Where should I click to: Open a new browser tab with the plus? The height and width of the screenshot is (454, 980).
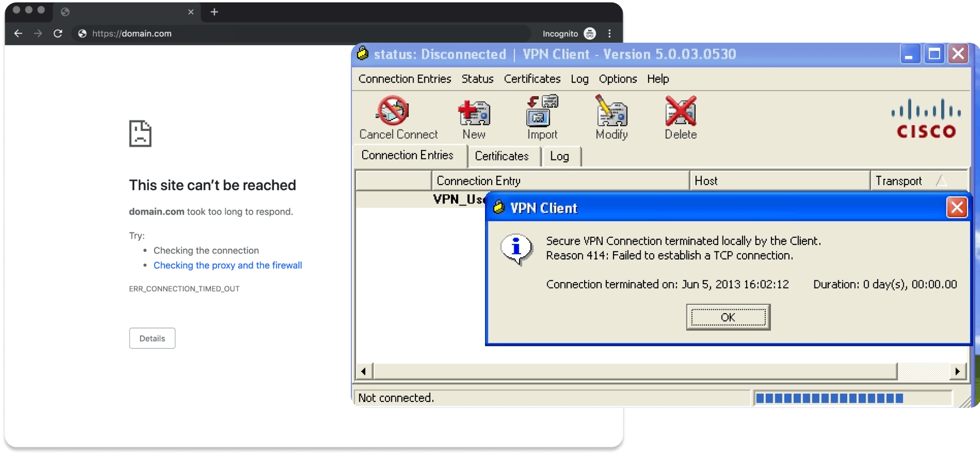[x=214, y=12]
